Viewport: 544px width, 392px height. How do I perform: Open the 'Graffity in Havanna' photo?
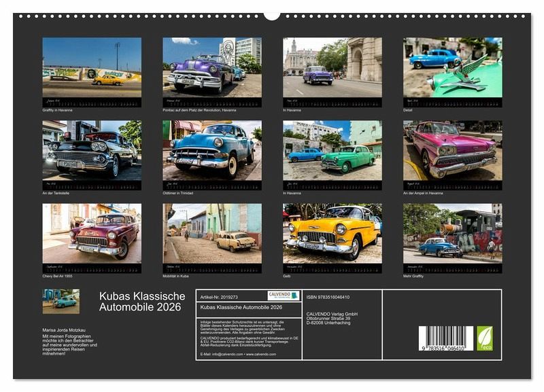(92, 68)
